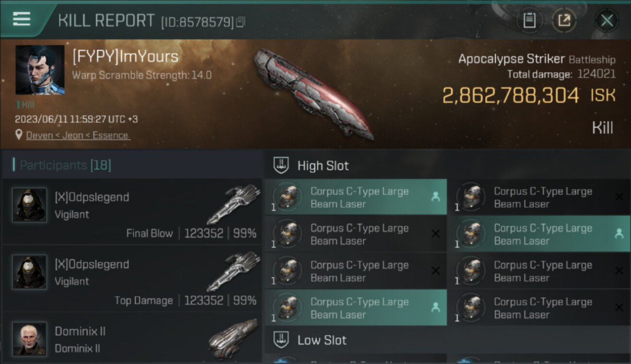This screenshot has width=631, height=364.
Task: Close the Kill Report window
Action: [607, 20]
